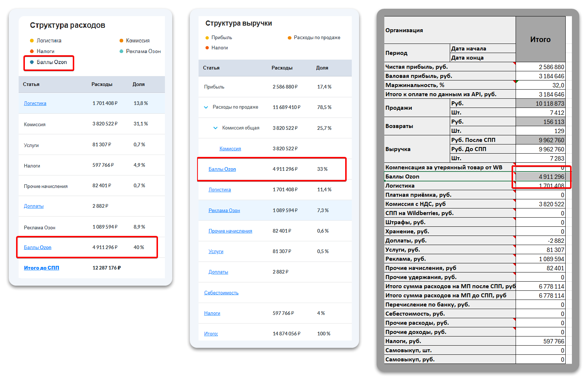588x380 pixels.
Task: Open the Прочие начисления link
Action: point(230,231)
